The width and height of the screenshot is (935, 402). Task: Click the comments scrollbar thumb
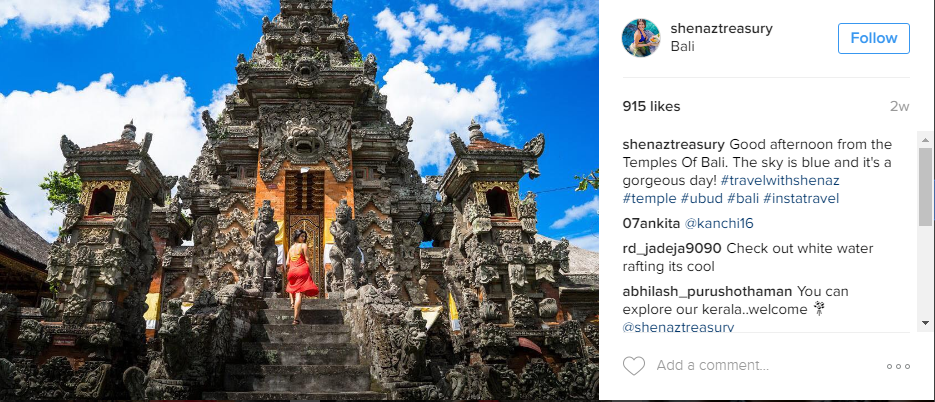point(925,186)
